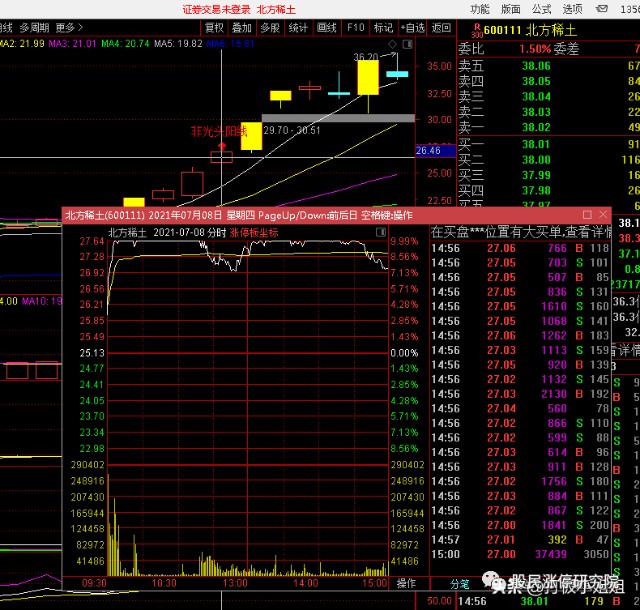Click the 多股 toolbar button

[270, 28]
